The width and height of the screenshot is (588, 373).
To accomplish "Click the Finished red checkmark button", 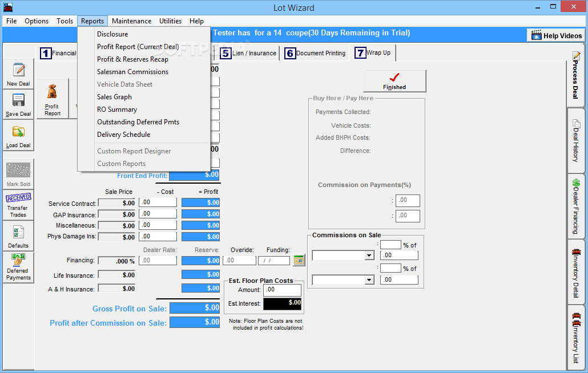I will click(394, 80).
